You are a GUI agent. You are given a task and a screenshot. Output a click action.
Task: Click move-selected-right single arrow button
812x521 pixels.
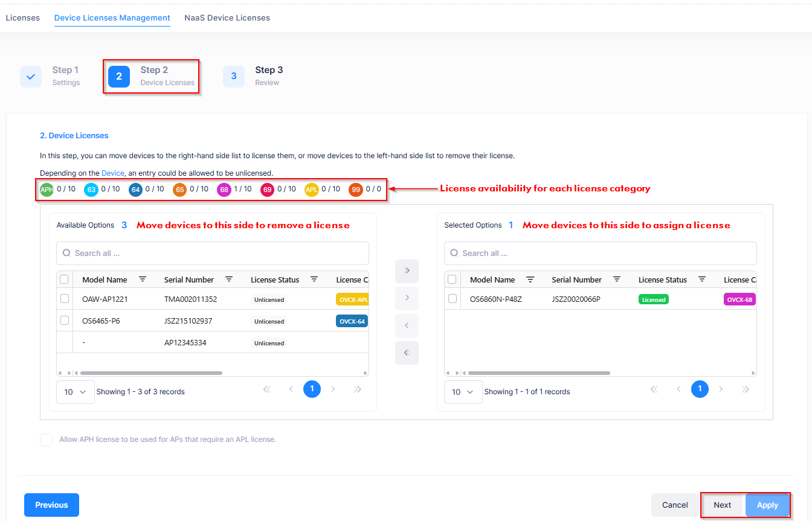click(x=407, y=298)
